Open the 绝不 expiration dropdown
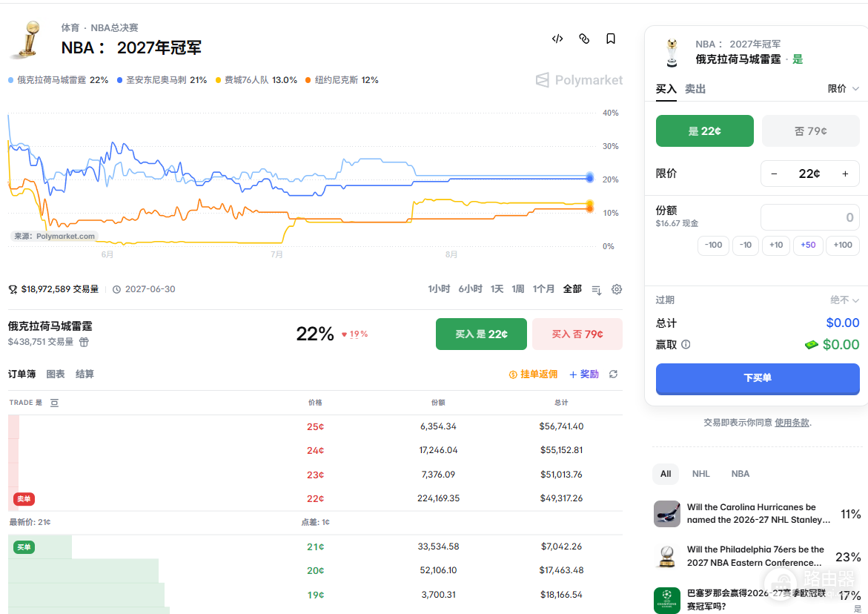The height and width of the screenshot is (614, 868). tap(844, 300)
